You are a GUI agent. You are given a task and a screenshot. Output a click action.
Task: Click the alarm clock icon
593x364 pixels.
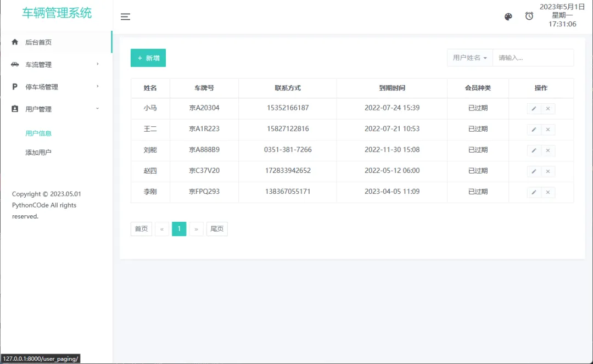point(529,16)
